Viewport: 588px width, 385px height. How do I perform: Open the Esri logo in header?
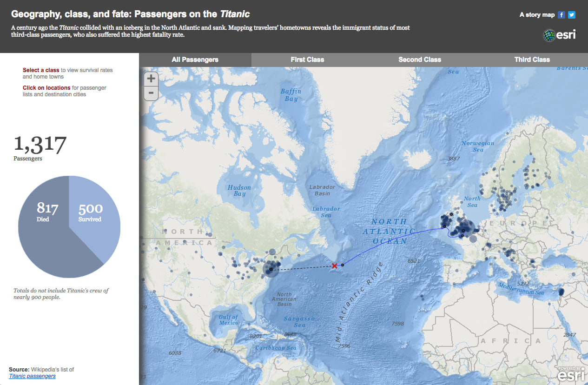[x=560, y=35]
